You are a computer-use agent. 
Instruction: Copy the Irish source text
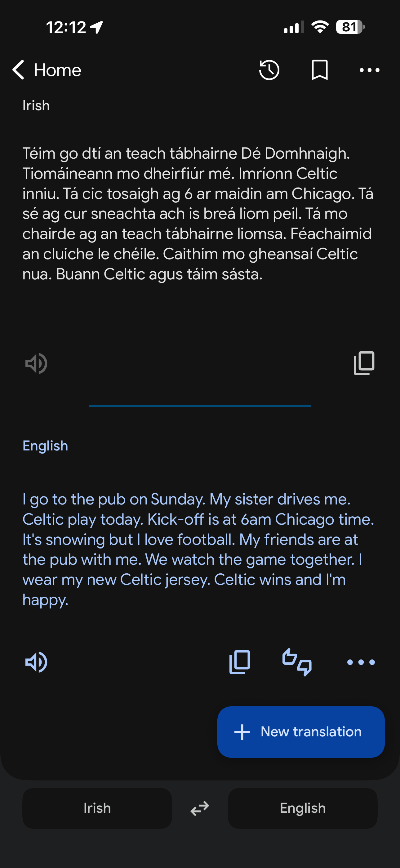coord(364,363)
